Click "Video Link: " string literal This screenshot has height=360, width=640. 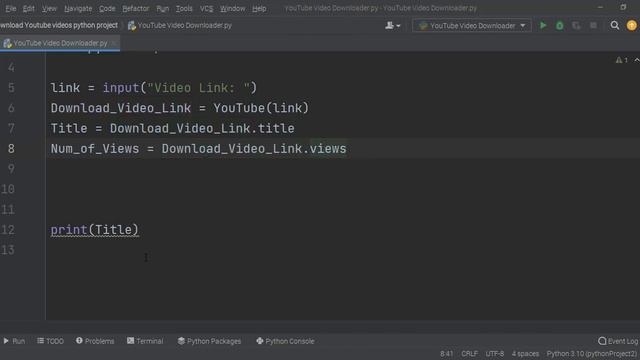point(198,88)
